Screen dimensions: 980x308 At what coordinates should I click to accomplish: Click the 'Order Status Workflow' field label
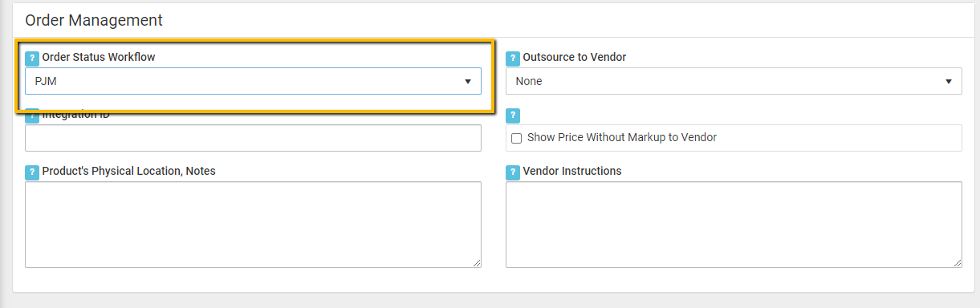[x=99, y=58]
